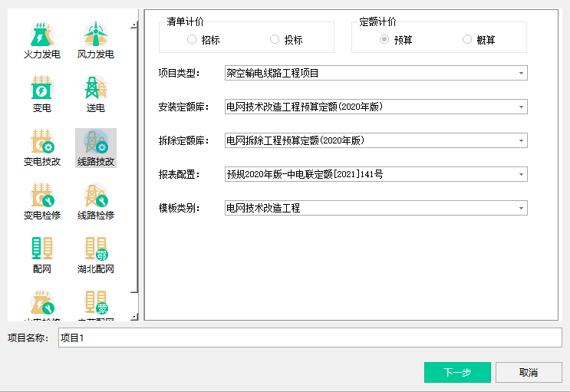Select the highlighted 线路技改 icon

point(96,147)
